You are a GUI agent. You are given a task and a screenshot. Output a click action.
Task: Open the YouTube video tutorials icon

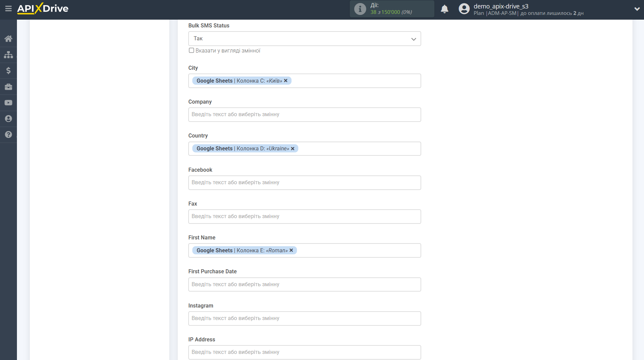pos(8,103)
